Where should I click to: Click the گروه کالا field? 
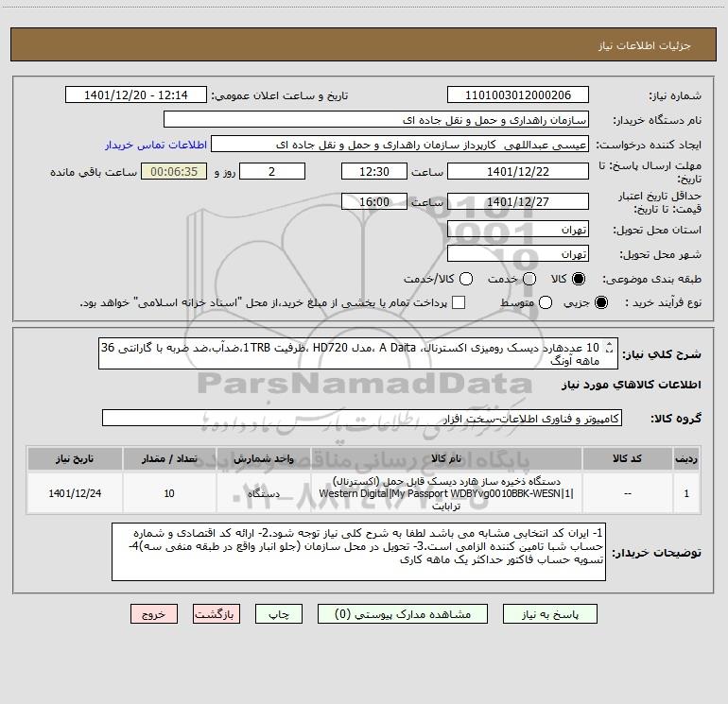[362, 418]
